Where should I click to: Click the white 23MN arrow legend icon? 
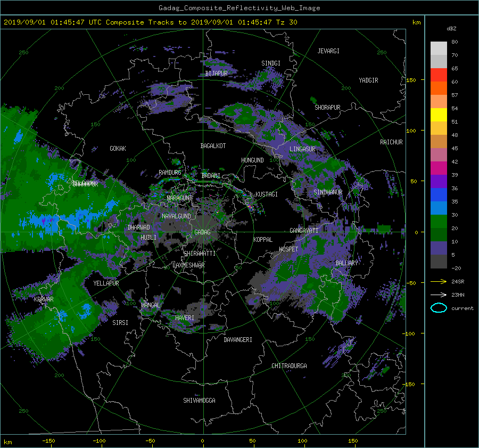(439, 295)
